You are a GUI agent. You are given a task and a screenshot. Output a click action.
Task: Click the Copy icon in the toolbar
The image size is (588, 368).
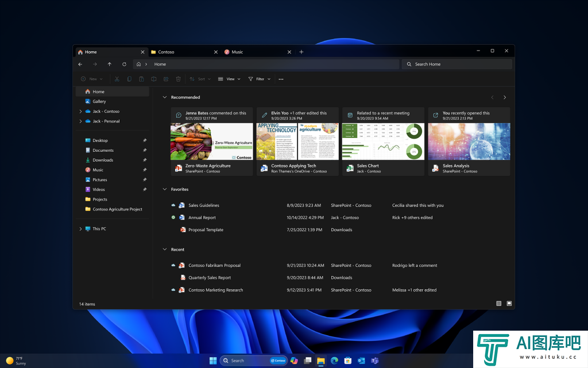point(129,79)
